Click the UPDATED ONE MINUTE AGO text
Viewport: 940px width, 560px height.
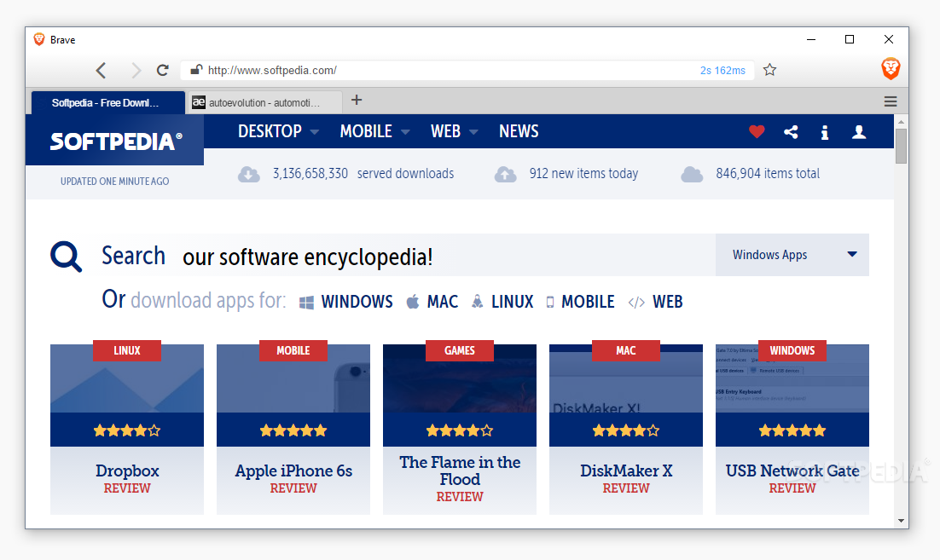click(x=114, y=182)
